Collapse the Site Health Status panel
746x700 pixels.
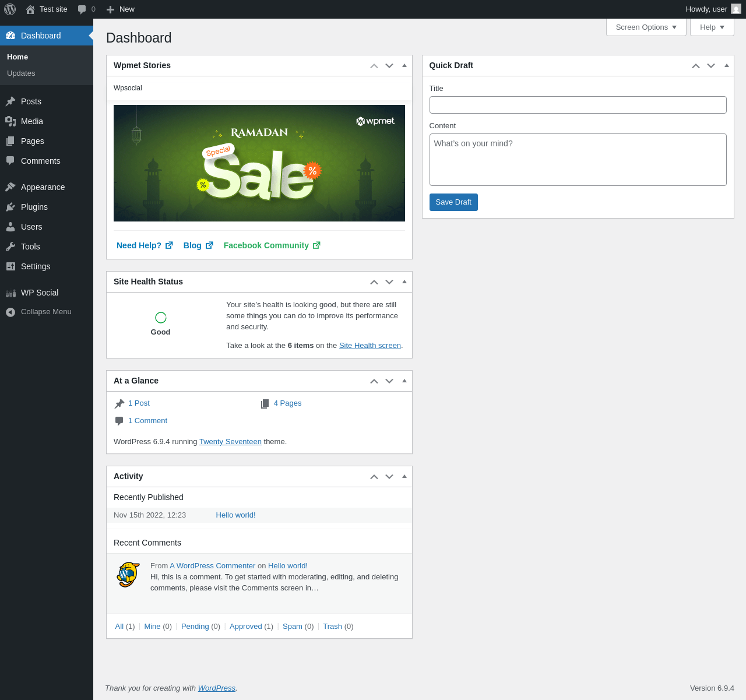click(404, 282)
